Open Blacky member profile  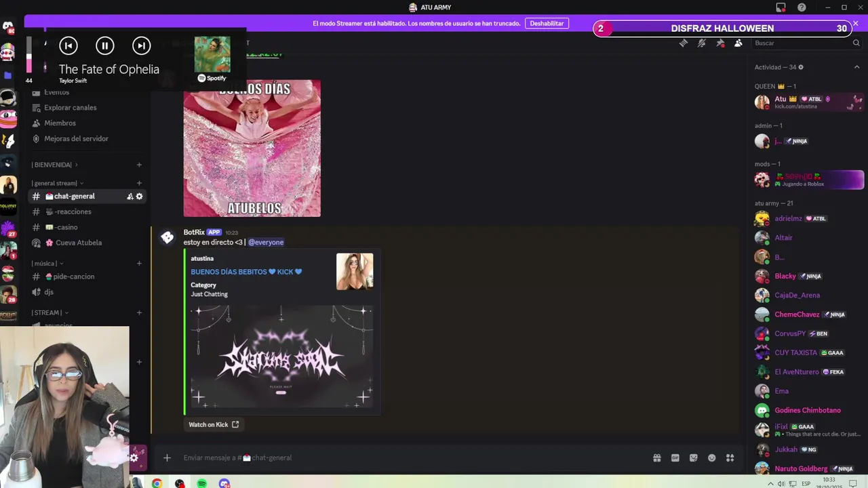coord(808,277)
